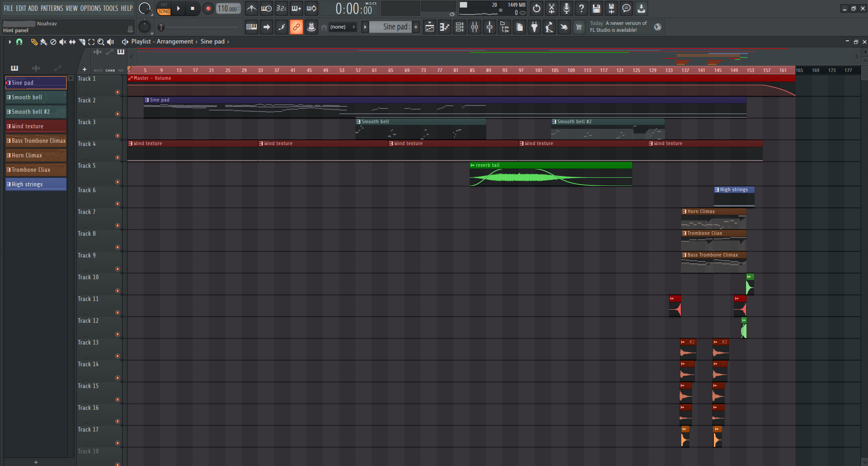Click the chat bubble info icon
The width and height of the screenshot is (868, 466).
point(626,8)
